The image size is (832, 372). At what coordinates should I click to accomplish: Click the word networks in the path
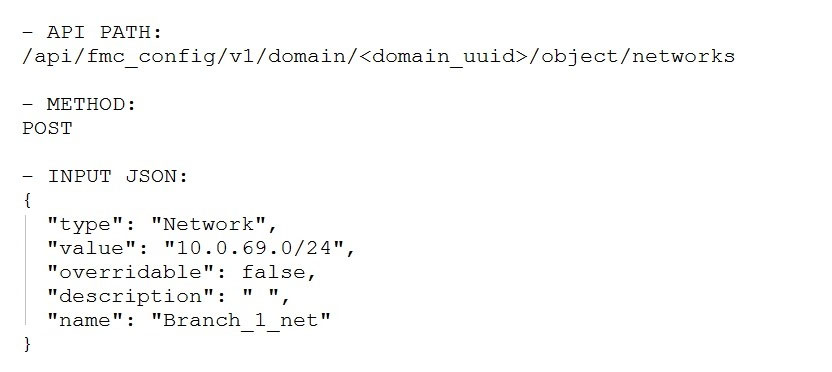click(x=683, y=56)
